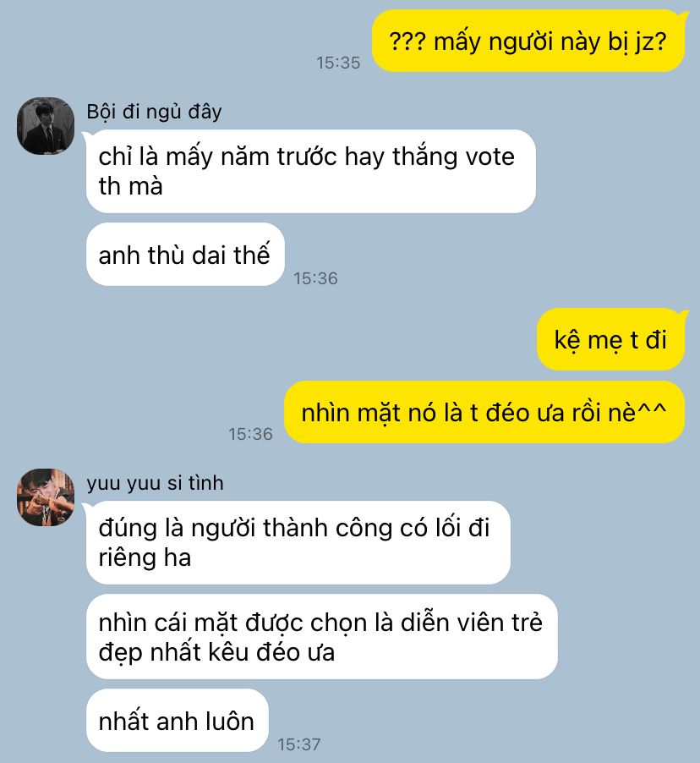Select the message 'anh thù dai thế'
The width and height of the screenshot is (700, 763).
(x=185, y=255)
